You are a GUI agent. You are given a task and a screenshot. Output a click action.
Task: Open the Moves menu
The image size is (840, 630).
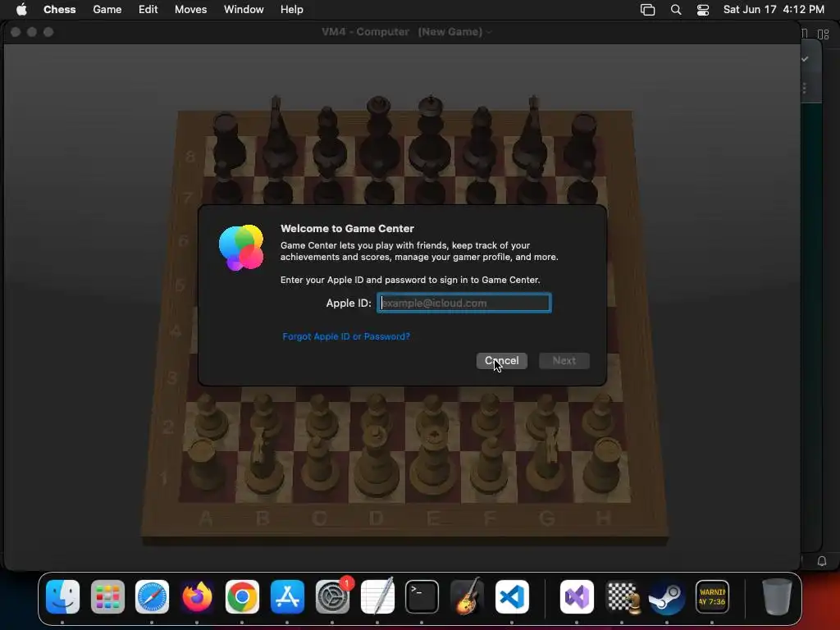click(x=190, y=10)
